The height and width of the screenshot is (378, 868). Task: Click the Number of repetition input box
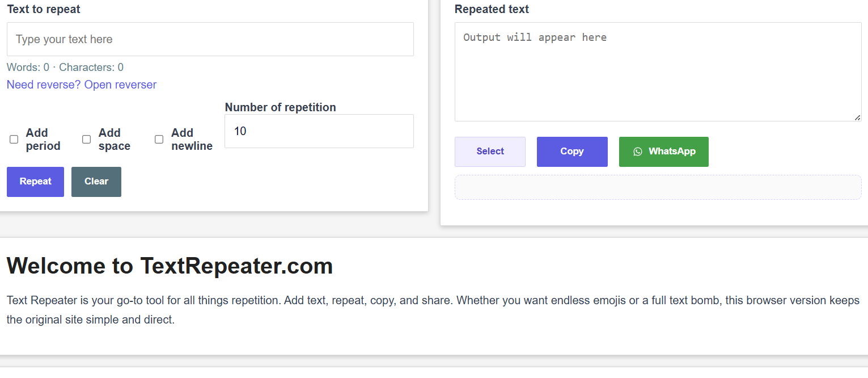(319, 131)
